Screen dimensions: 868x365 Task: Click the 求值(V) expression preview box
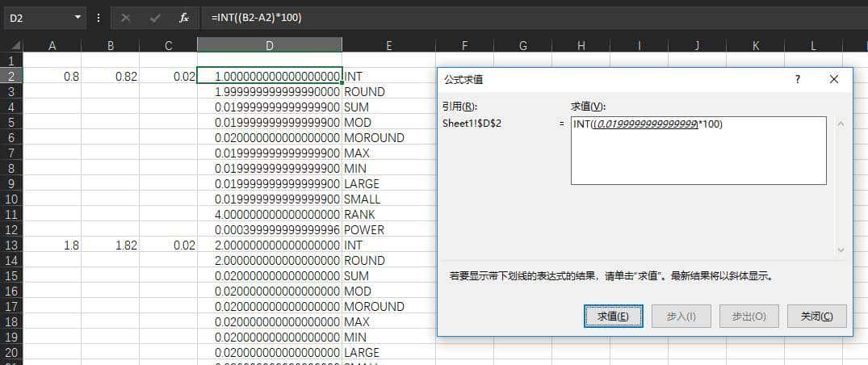coord(698,150)
